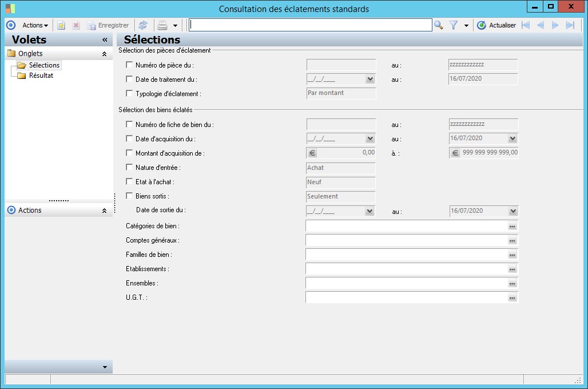Screen dimensions: 588x389
Task: Select the Sélections item in the Onglets tree
Action: [x=44, y=65]
